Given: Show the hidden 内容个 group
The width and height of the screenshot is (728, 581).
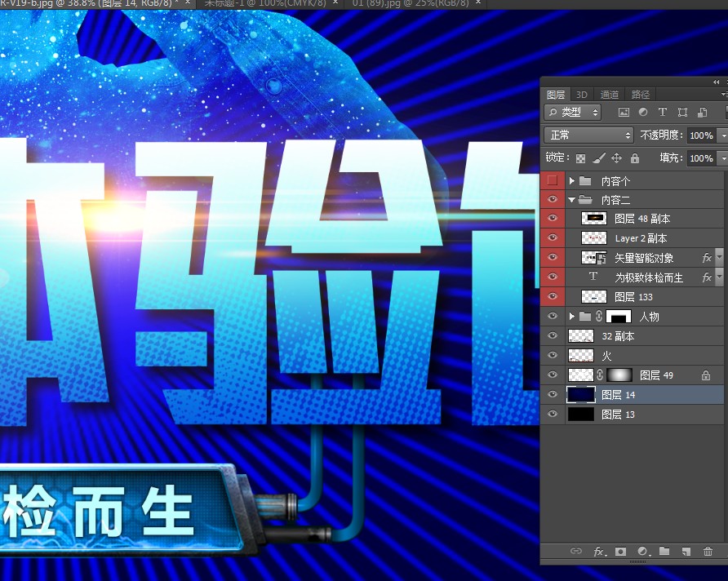Looking at the screenshot, I should [x=552, y=180].
